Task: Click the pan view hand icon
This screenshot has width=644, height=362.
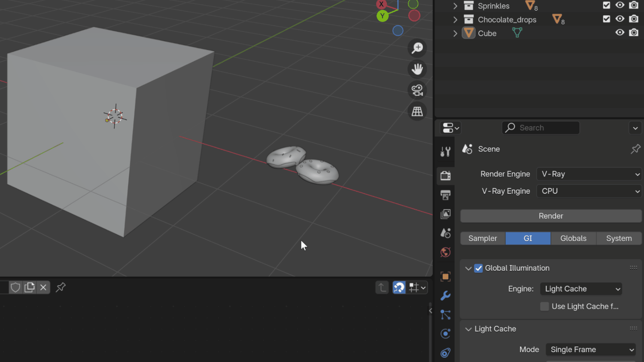Action: [x=417, y=69]
